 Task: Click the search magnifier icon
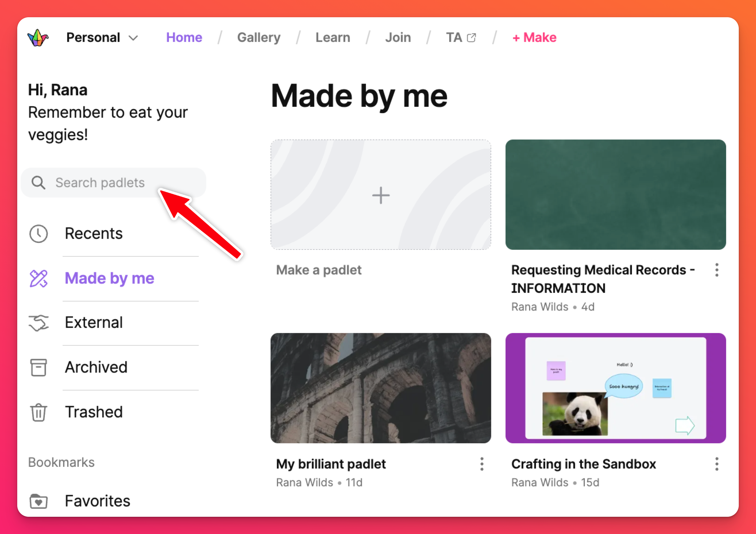pos(38,183)
